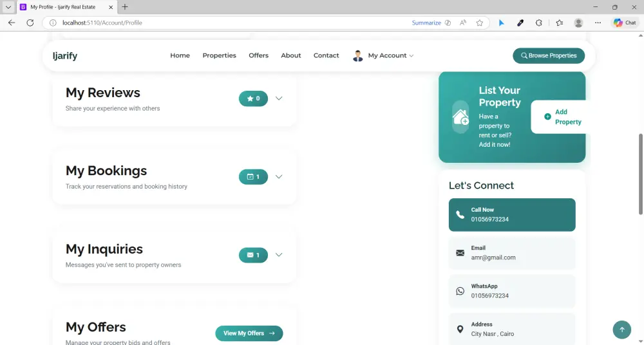Open the favorites list icon
644x345 pixels.
point(560,23)
